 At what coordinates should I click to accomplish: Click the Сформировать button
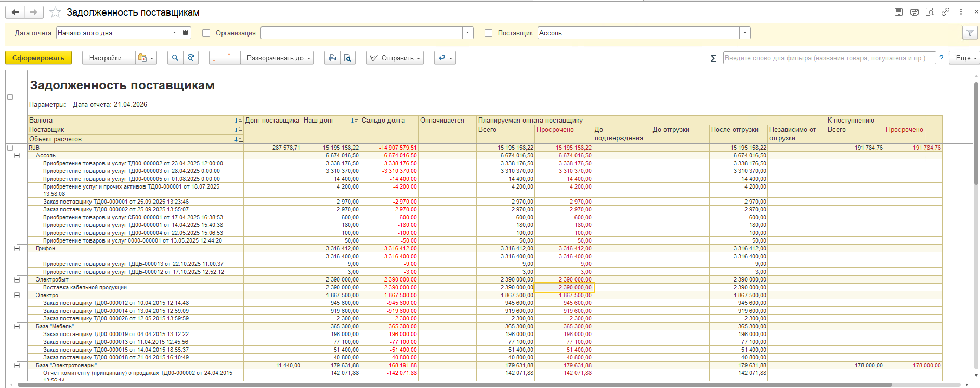click(38, 58)
